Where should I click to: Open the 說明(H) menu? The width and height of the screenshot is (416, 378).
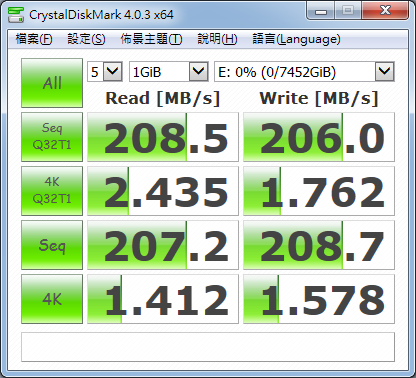217,39
